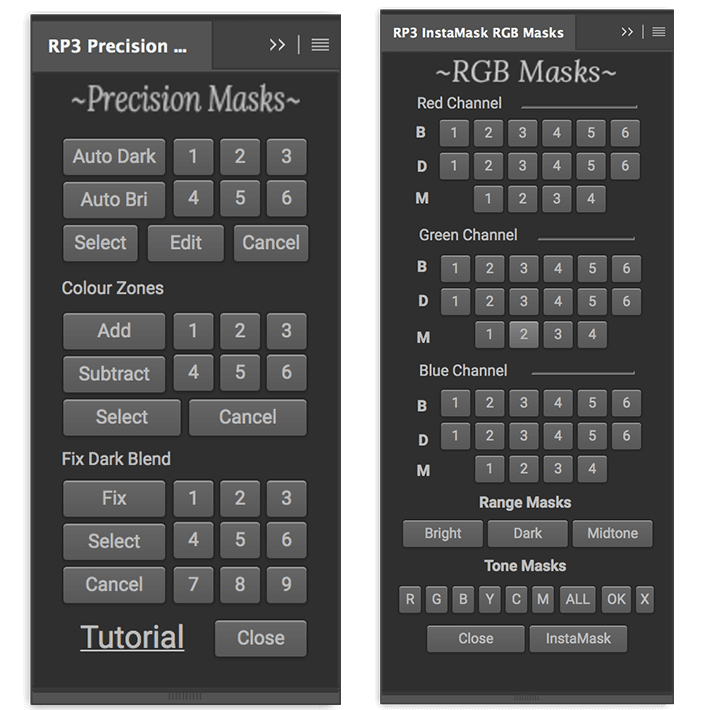Select Blue Channel B mask 6
Image resolution: width=710 pixels, height=710 pixels.
click(x=626, y=403)
